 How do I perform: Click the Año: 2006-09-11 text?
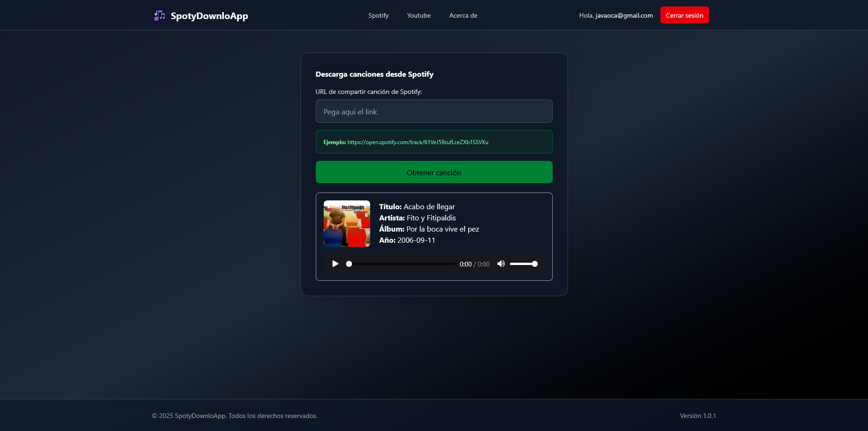(x=407, y=240)
